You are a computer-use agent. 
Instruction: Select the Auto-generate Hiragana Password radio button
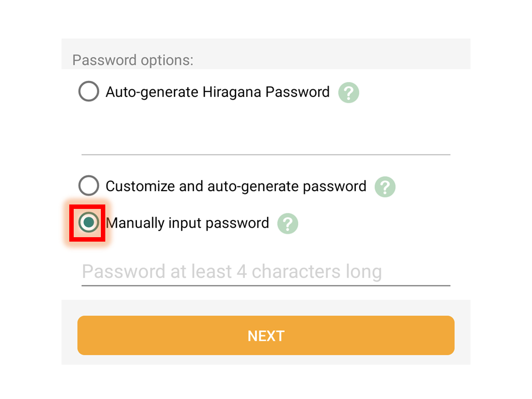(x=89, y=91)
